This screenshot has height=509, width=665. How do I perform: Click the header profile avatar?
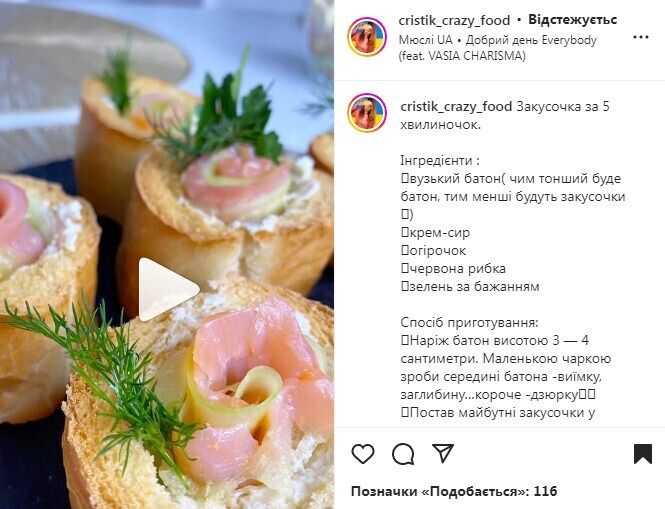point(367,37)
